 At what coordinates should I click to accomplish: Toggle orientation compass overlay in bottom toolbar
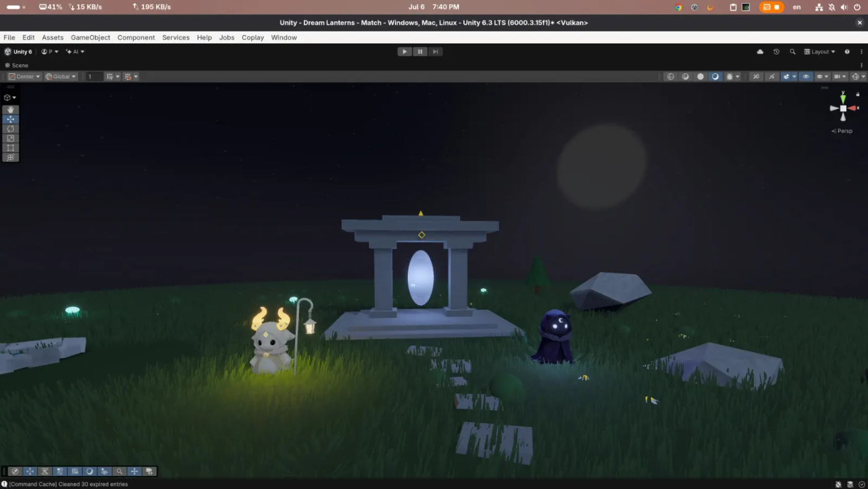(x=15, y=472)
